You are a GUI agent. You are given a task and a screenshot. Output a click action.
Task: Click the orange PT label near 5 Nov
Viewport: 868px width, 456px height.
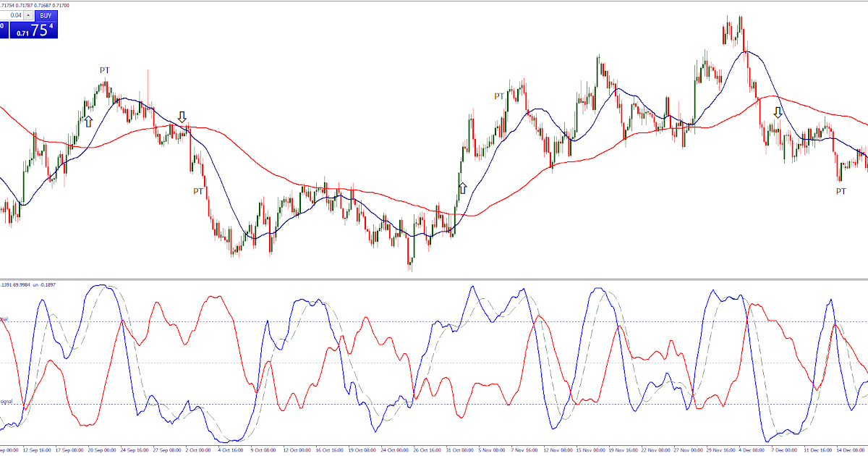point(499,96)
